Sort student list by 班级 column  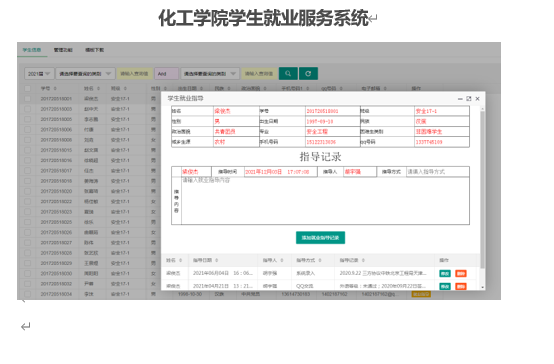tap(119, 88)
